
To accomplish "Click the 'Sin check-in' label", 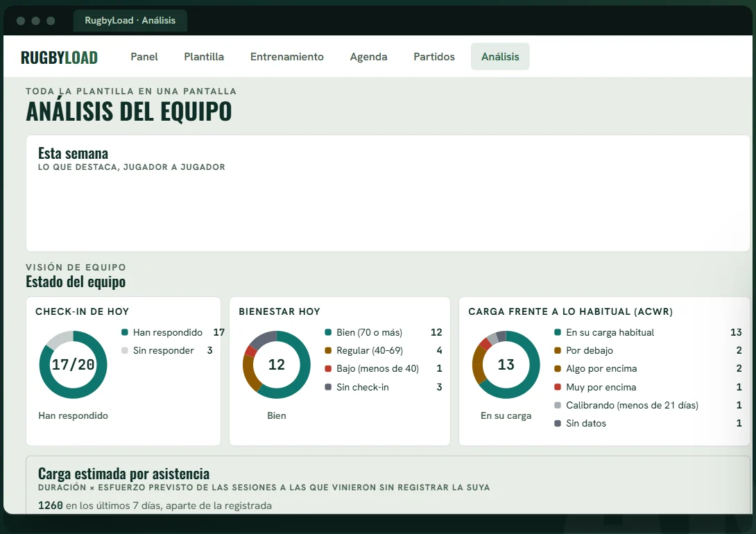I will click(363, 387).
